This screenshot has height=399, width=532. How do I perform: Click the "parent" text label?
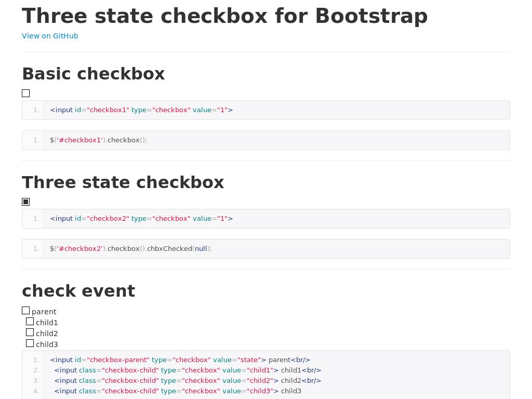click(x=44, y=312)
